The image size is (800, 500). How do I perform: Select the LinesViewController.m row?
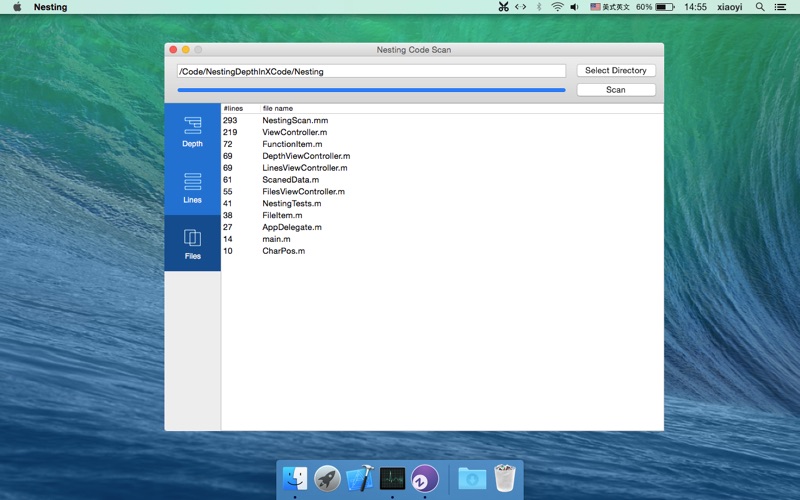click(442, 168)
